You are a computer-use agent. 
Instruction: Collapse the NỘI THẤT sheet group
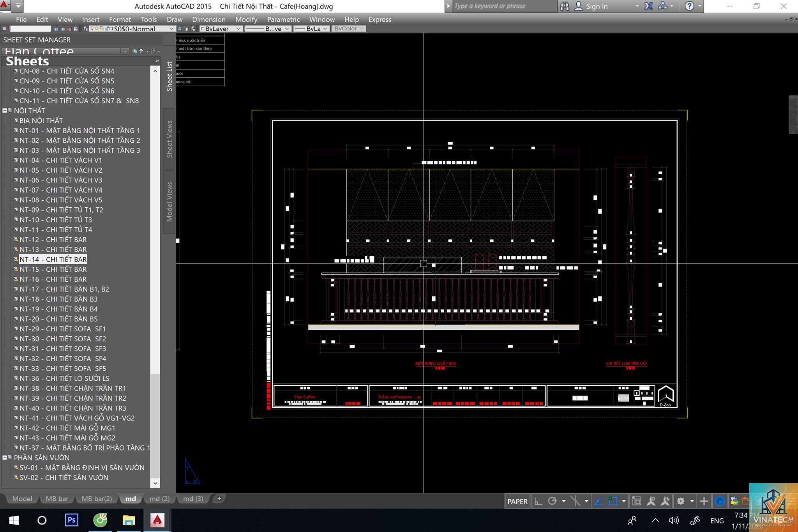[x=5, y=111]
